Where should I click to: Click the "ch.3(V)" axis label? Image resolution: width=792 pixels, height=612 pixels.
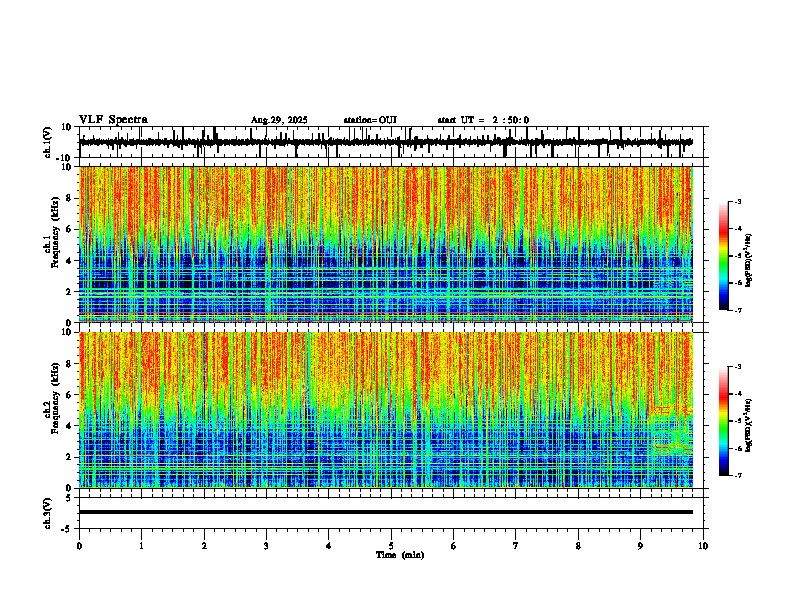click(x=48, y=513)
